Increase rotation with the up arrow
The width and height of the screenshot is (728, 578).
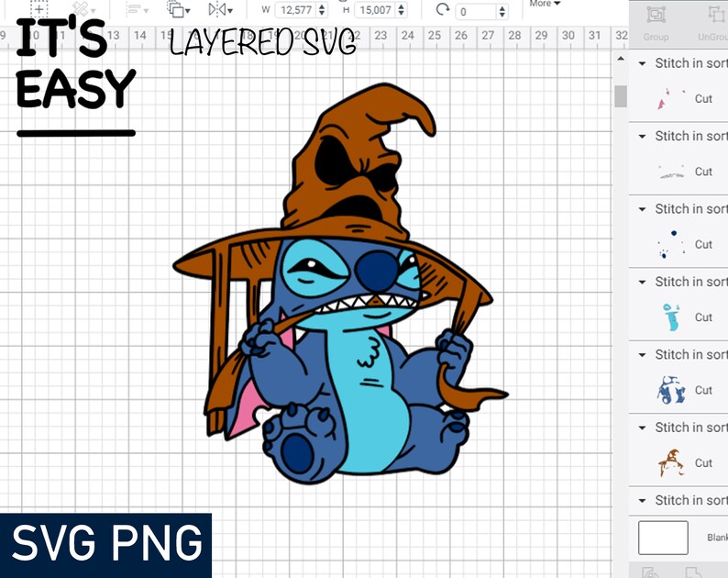502,8
